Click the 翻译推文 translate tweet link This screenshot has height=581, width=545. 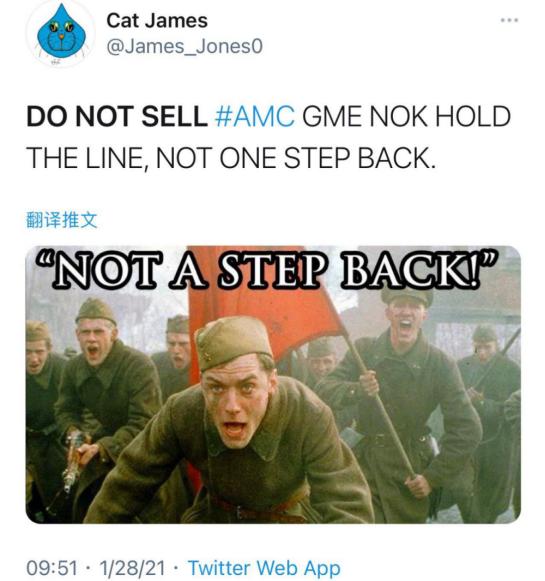tap(62, 220)
